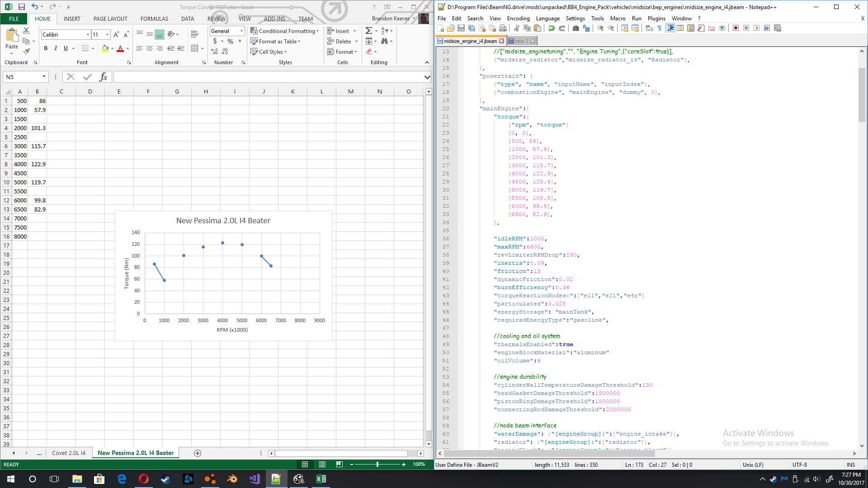Screen dimensions: 868x488
Task: Click the Playback macro icon in Notepad++
Action: 757,28
